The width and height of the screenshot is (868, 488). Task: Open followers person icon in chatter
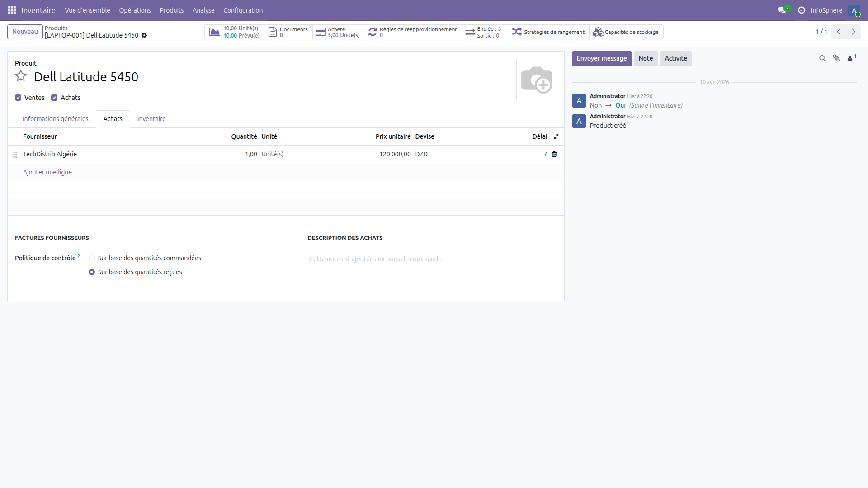(x=850, y=58)
